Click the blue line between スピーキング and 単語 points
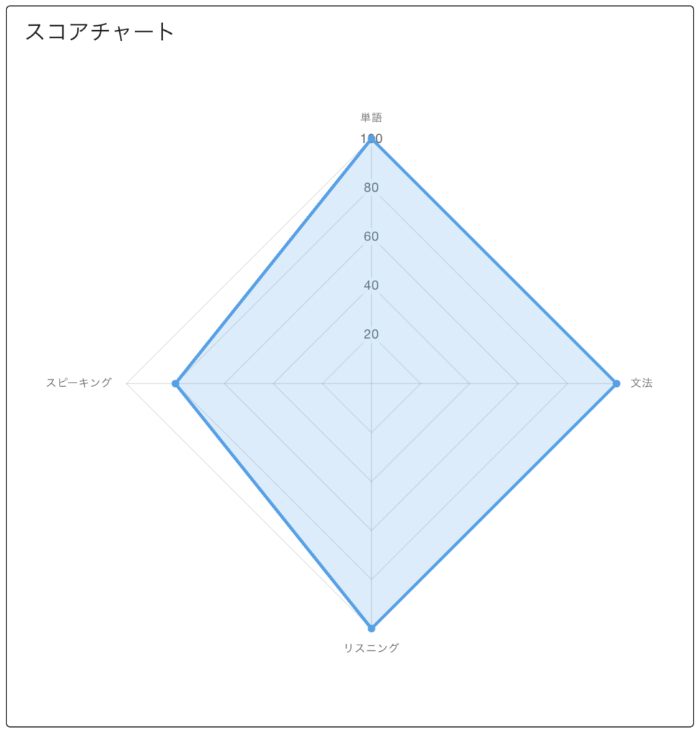The width and height of the screenshot is (700, 735). point(273,261)
